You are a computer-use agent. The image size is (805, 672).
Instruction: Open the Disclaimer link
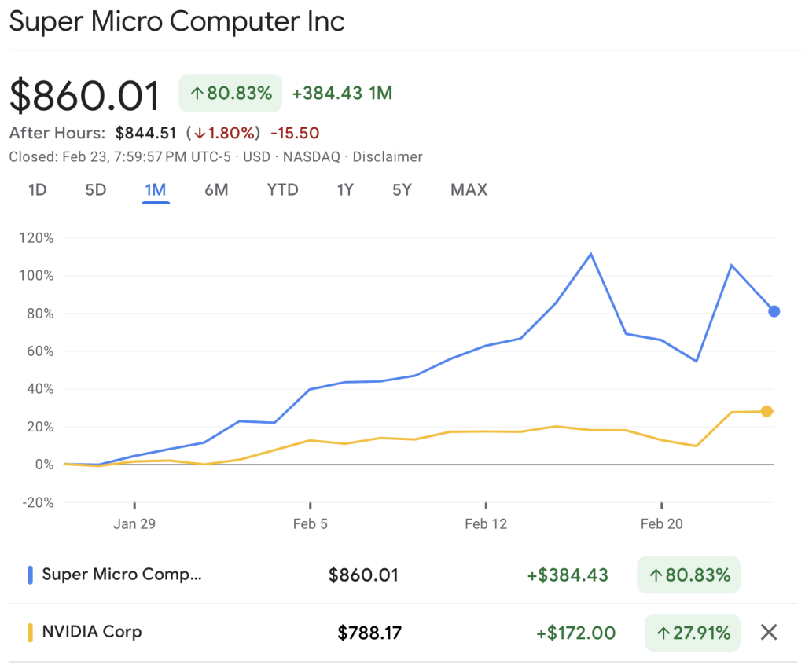(388, 156)
